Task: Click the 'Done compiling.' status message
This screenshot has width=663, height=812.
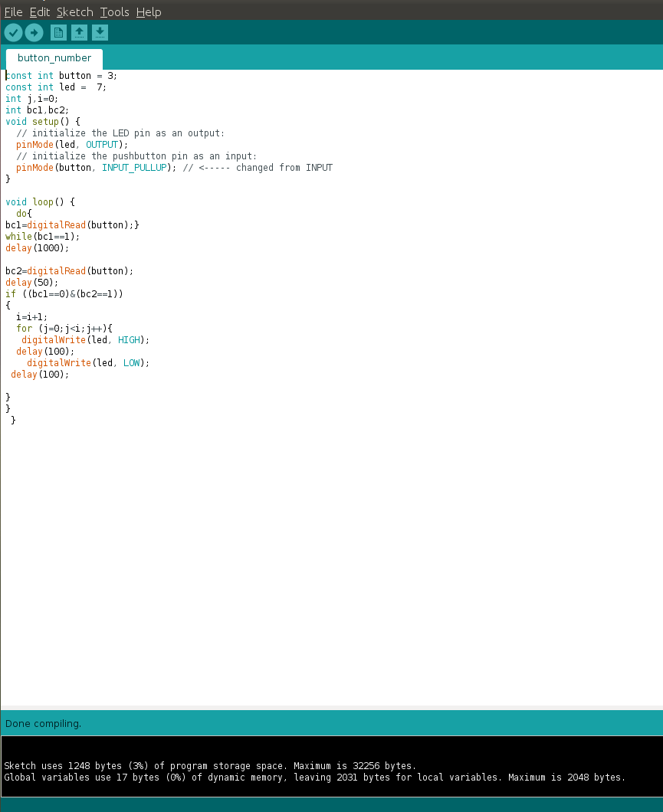Action: click(x=43, y=723)
